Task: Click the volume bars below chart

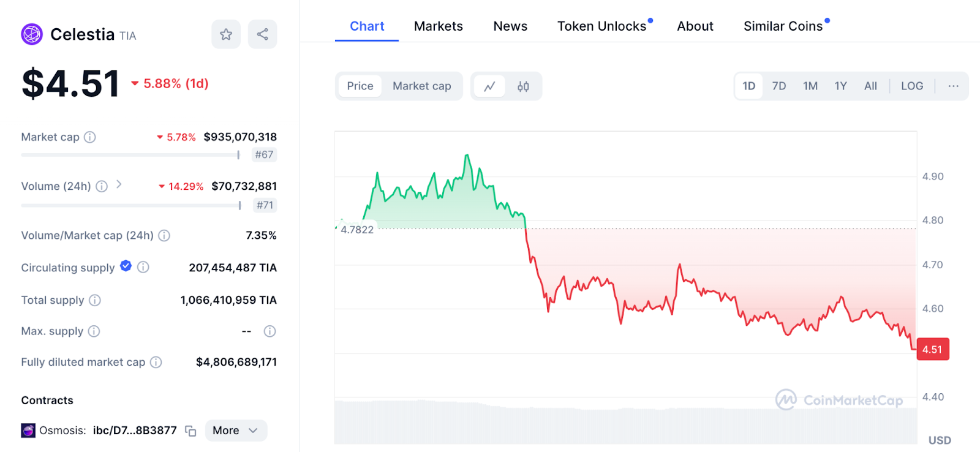Action: [x=625, y=421]
